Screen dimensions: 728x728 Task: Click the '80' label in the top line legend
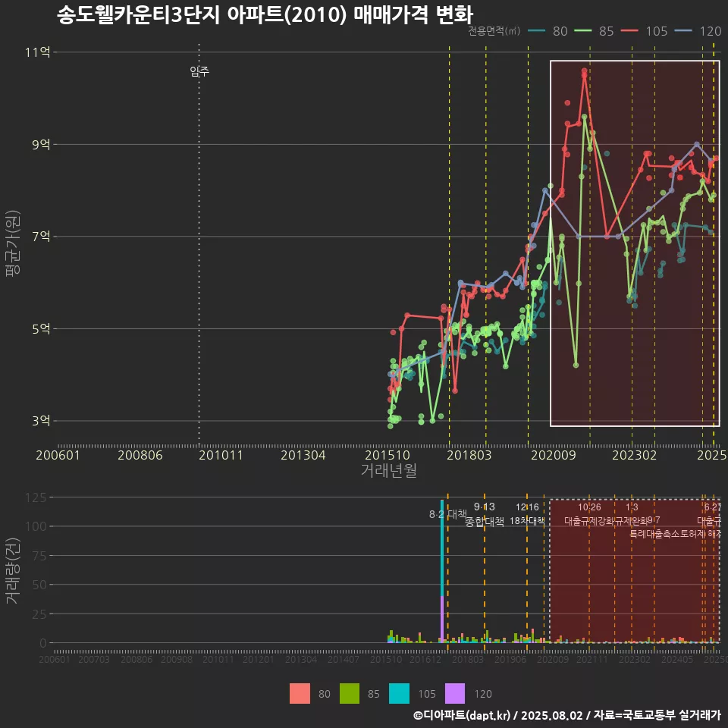[560, 31]
